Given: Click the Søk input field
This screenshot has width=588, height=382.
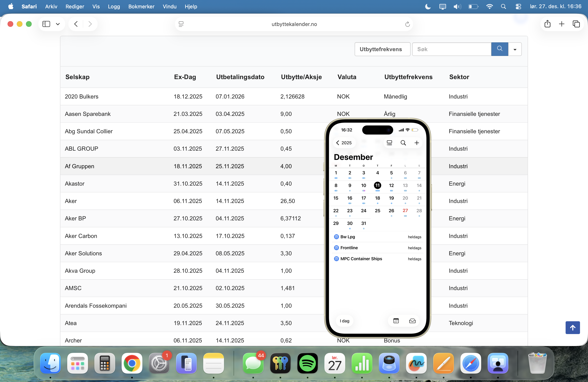Looking at the screenshot, I should coord(452,49).
